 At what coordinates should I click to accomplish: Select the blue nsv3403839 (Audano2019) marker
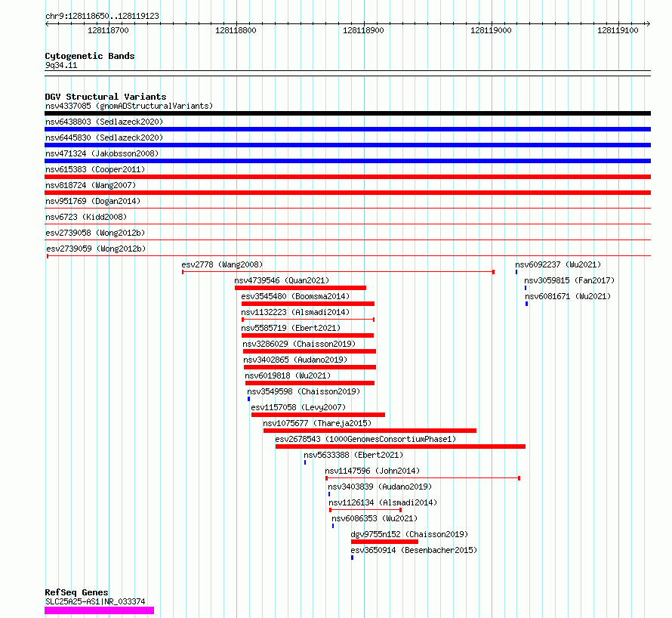(x=329, y=494)
